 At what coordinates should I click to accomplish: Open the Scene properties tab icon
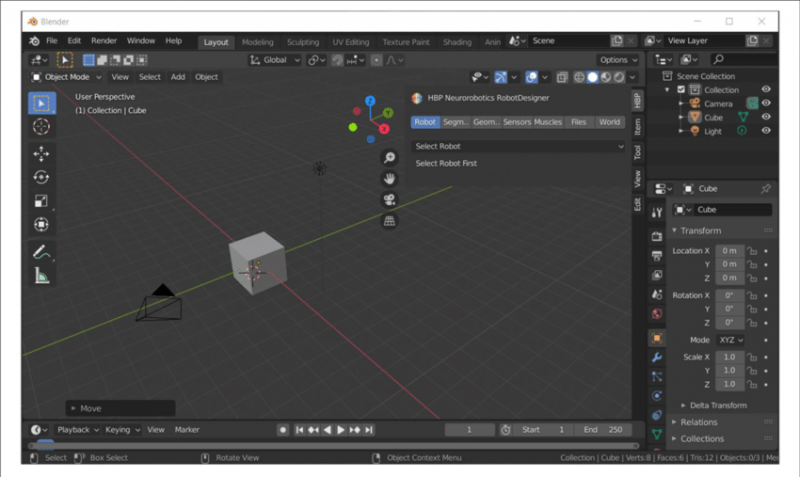657,294
